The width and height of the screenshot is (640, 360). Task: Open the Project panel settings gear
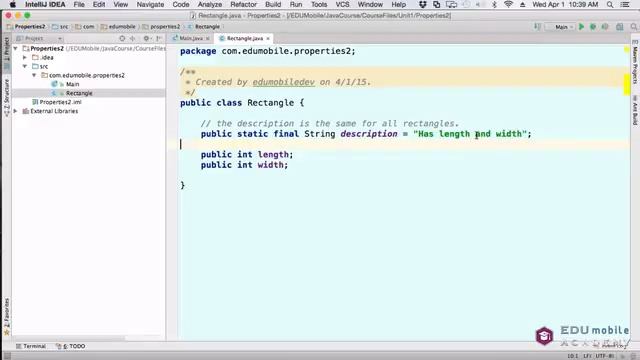point(146,38)
